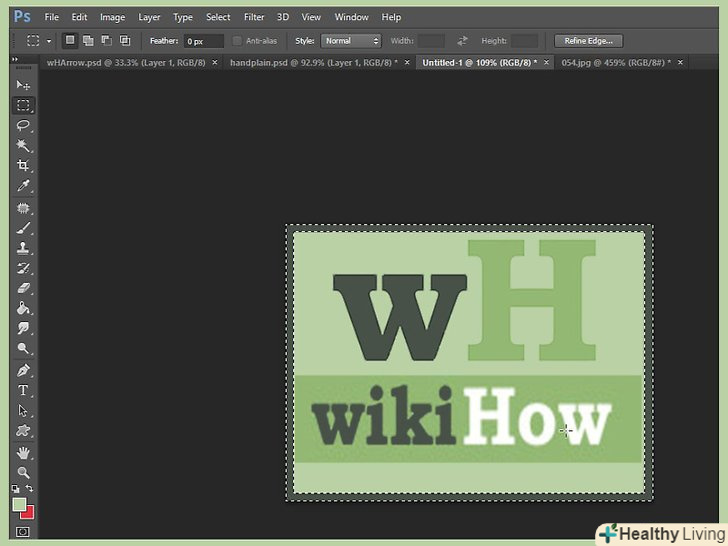The image size is (728, 546).
Task: Choose the Zoom tool in toolbox
Action: 23,473
